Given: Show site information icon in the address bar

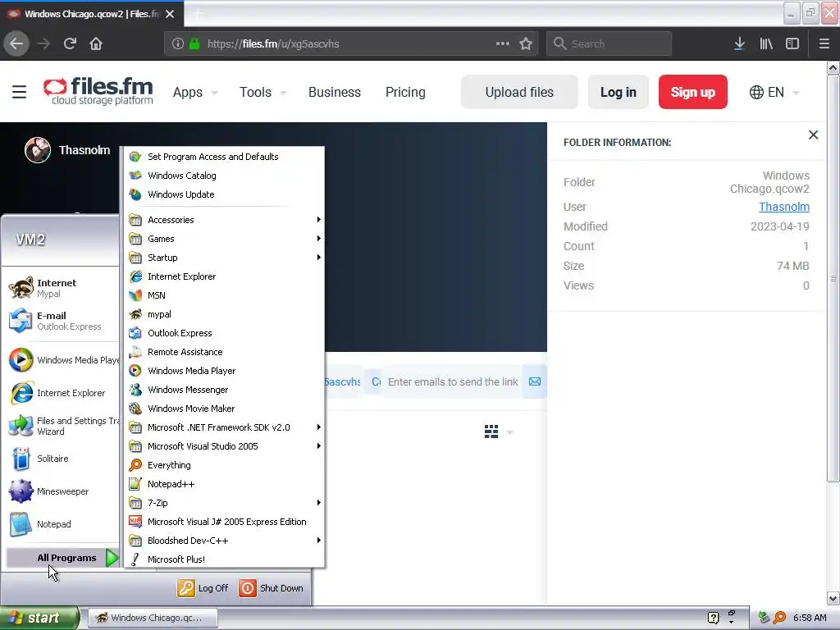Looking at the screenshot, I should [178, 44].
